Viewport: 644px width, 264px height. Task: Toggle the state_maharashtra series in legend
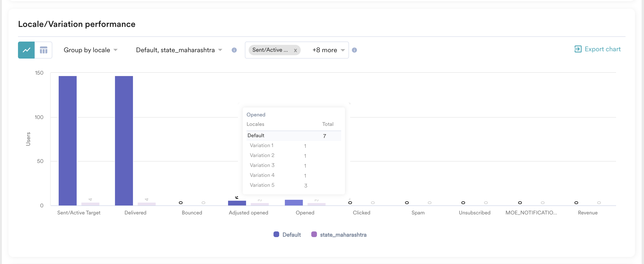343,234
